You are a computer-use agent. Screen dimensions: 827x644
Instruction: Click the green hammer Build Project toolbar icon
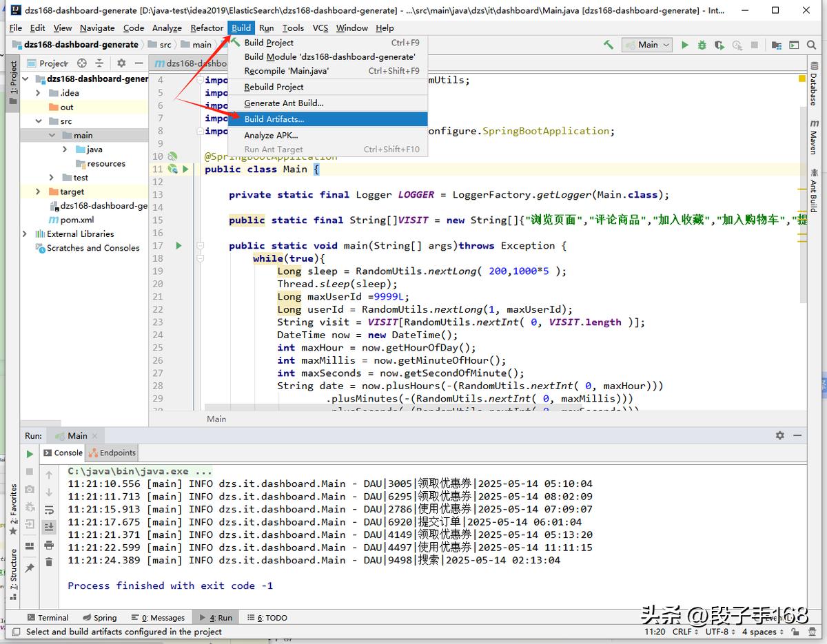[x=608, y=45]
